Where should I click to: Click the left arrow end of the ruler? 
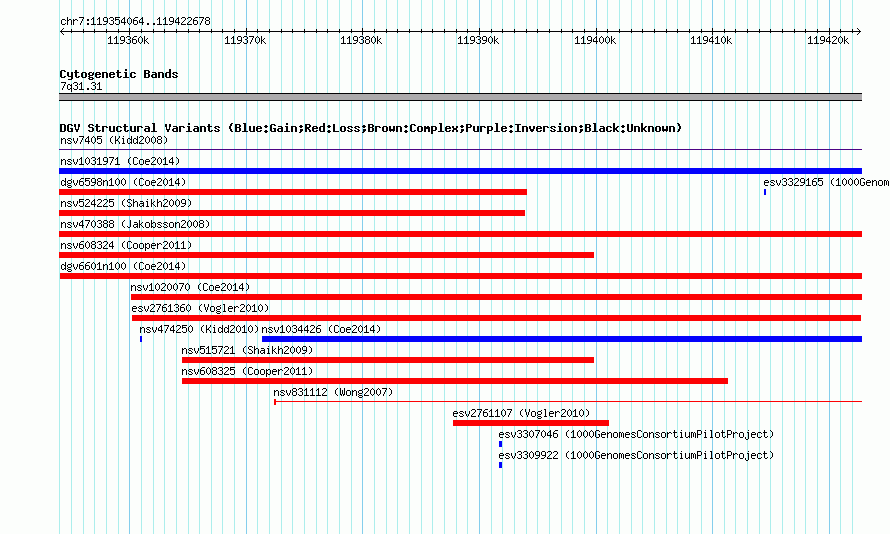62,31
